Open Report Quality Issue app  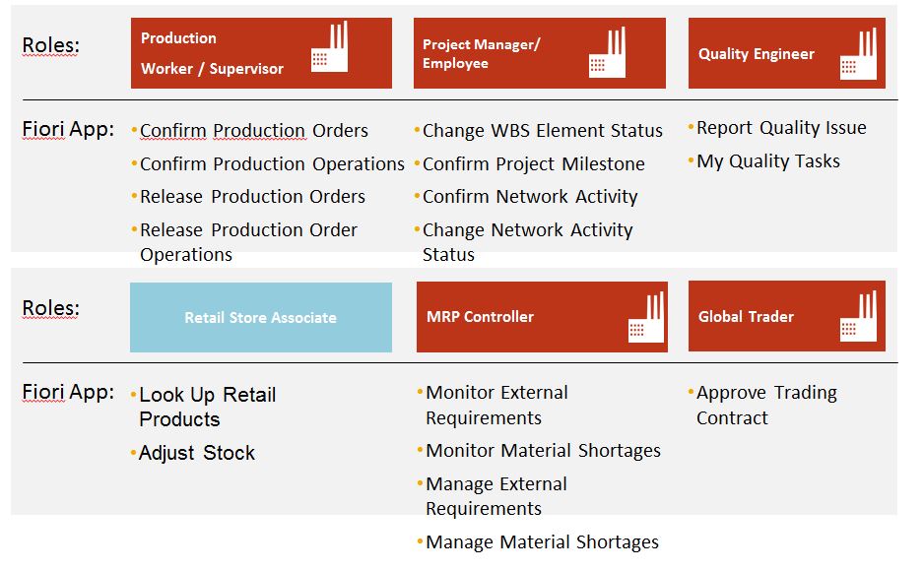tap(781, 127)
